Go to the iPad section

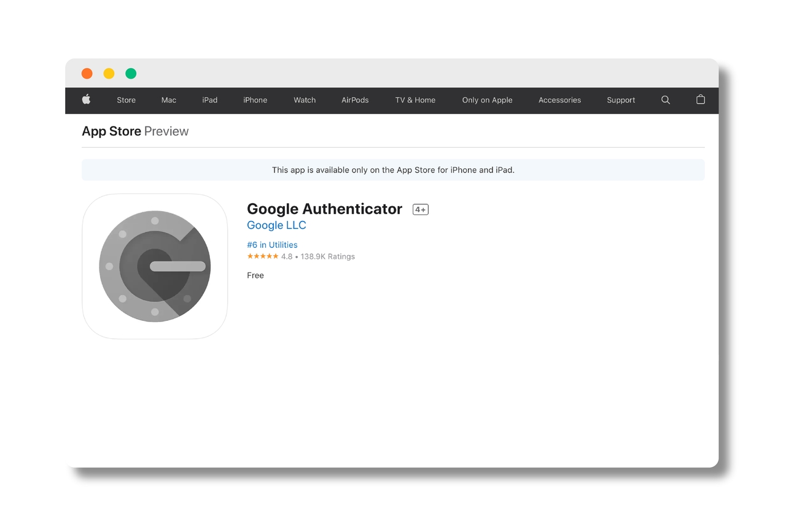tap(210, 100)
